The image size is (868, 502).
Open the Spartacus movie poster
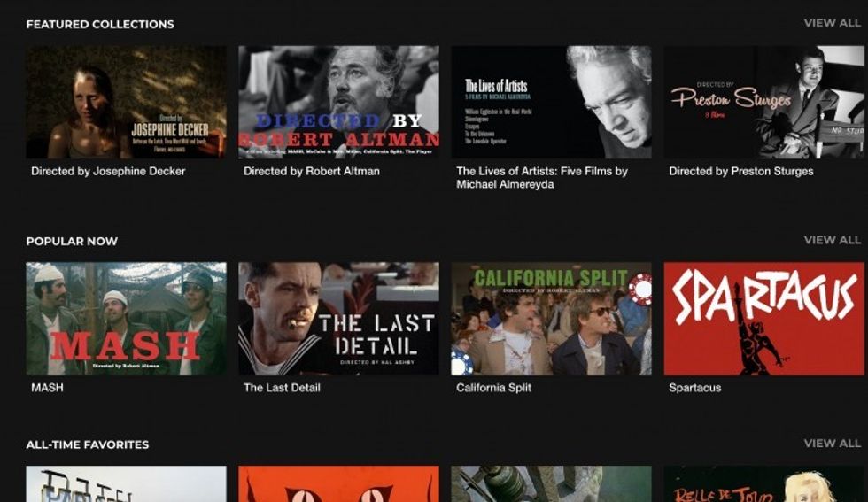(x=763, y=319)
